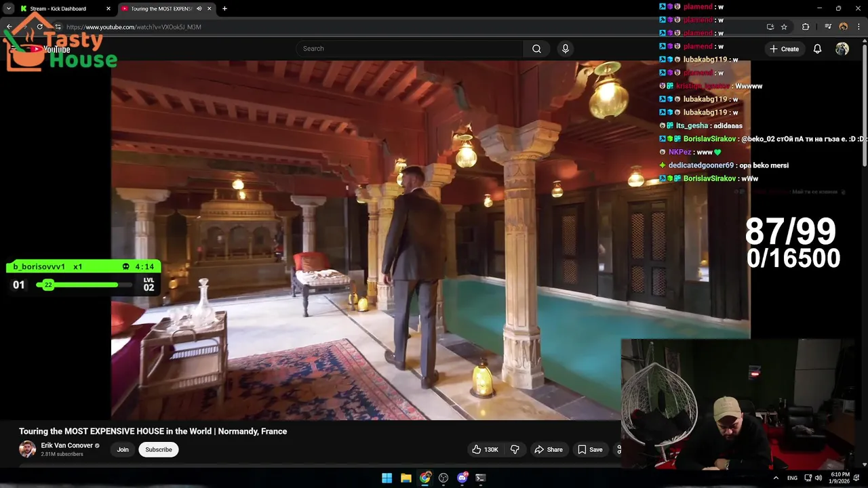868x488 pixels.
Task: Open Chrome profile avatar
Action: point(844,27)
